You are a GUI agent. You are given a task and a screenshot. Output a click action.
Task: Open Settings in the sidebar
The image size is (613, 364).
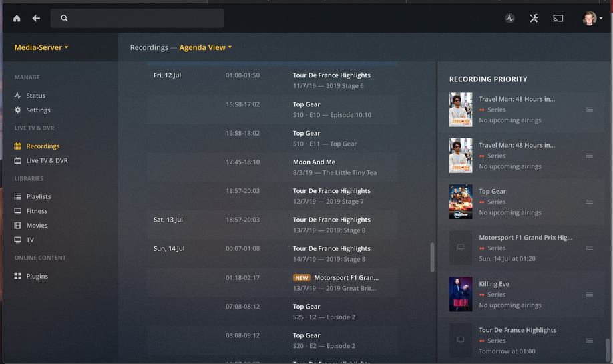38,110
